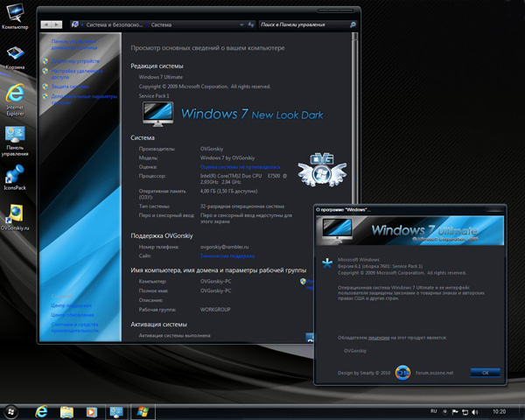Open the OVGorskiy.ru desktop shortcut

[14, 213]
